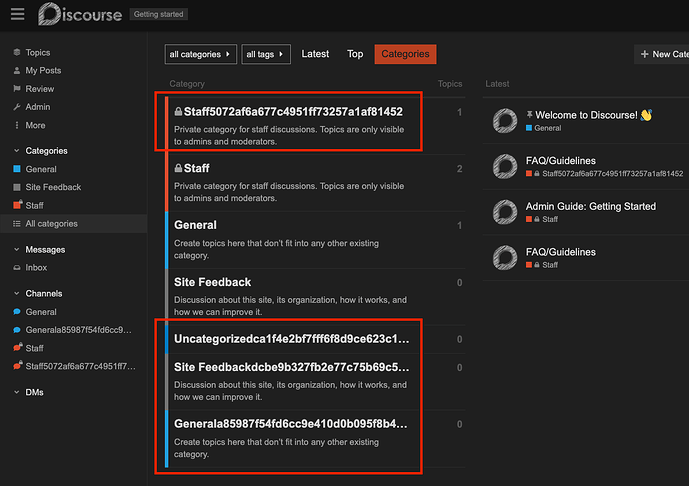The width and height of the screenshot is (689, 486).
Task: Open the Generala85987f54fd6cc9e410d0b095f8b4 category
Action: 290,424
